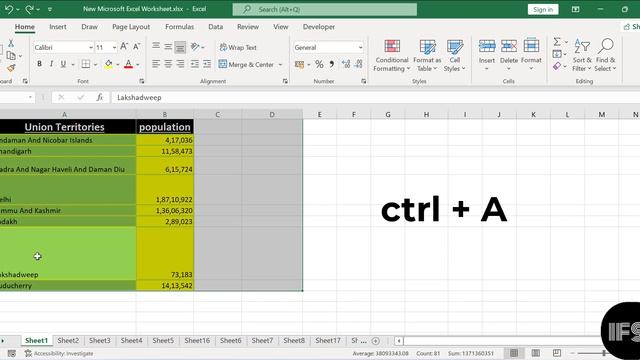The width and height of the screenshot is (640, 360).
Task: Apply yellow Fill Color bucket
Action: tap(109, 64)
